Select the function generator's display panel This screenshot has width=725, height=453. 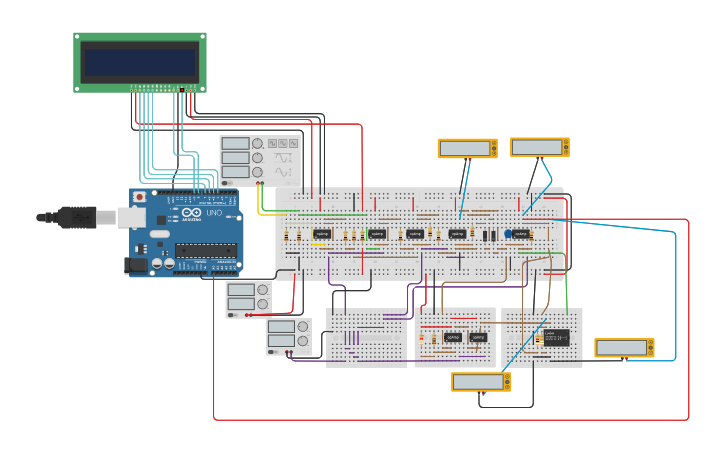click(235, 158)
